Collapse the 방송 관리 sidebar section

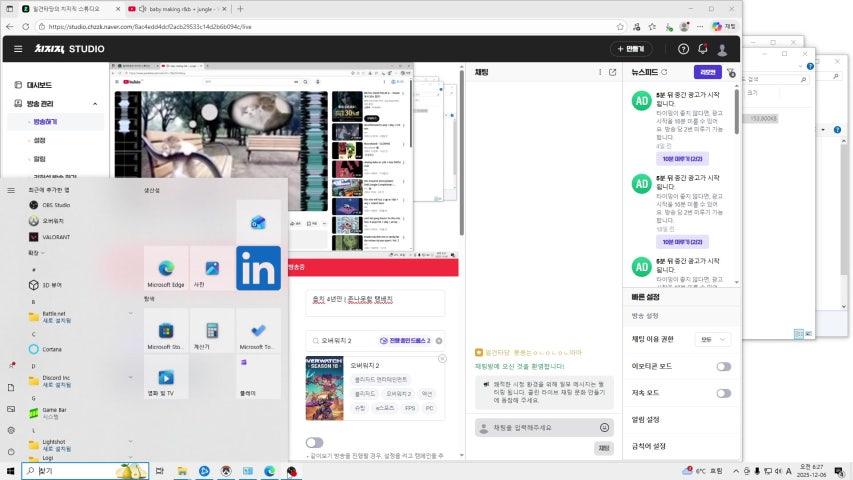coord(96,103)
